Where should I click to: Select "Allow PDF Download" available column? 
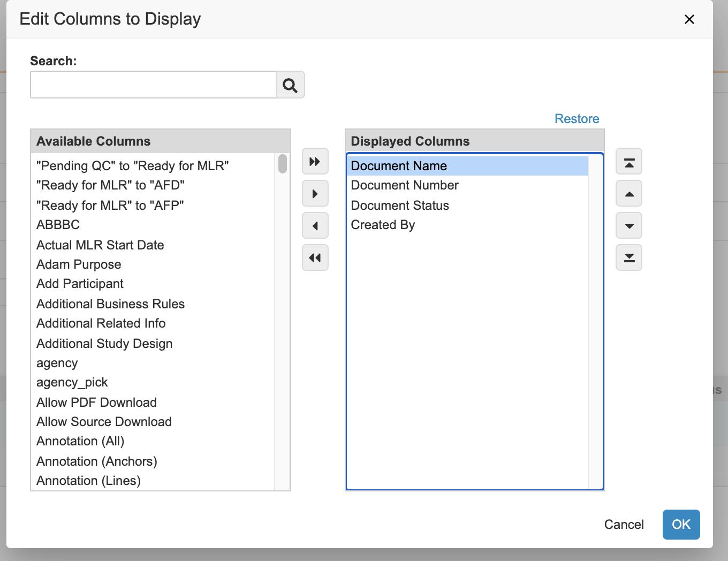[96, 403]
